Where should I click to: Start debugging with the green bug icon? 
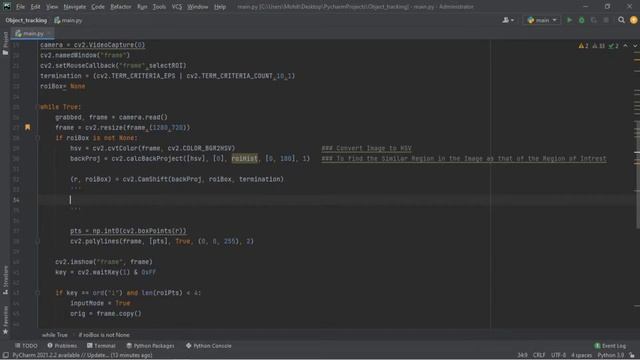click(x=582, y=20)
